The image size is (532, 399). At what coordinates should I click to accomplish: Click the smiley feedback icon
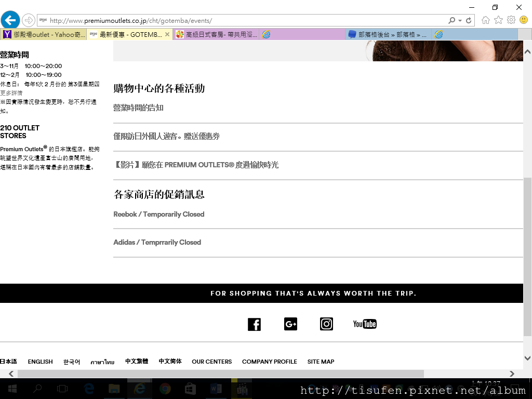[x=524, y=20]
